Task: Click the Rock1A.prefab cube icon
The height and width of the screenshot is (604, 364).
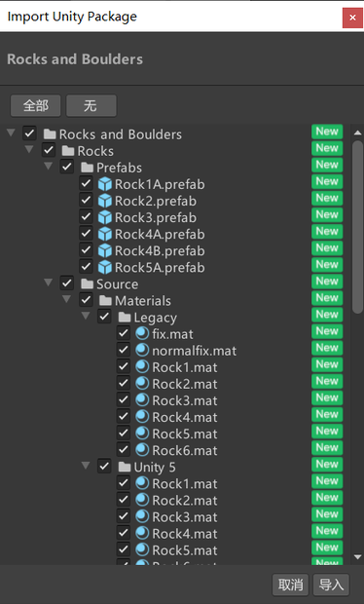Action: tap(105, 184)
